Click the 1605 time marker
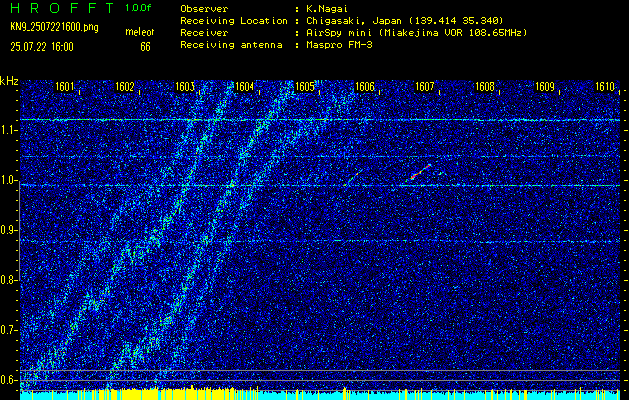 tap(304, 87)
